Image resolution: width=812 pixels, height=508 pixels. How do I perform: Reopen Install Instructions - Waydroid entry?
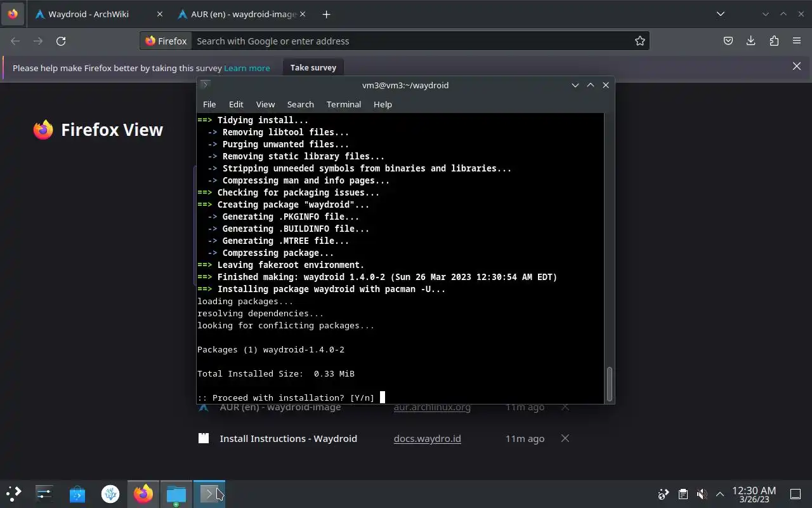point(288,439)
